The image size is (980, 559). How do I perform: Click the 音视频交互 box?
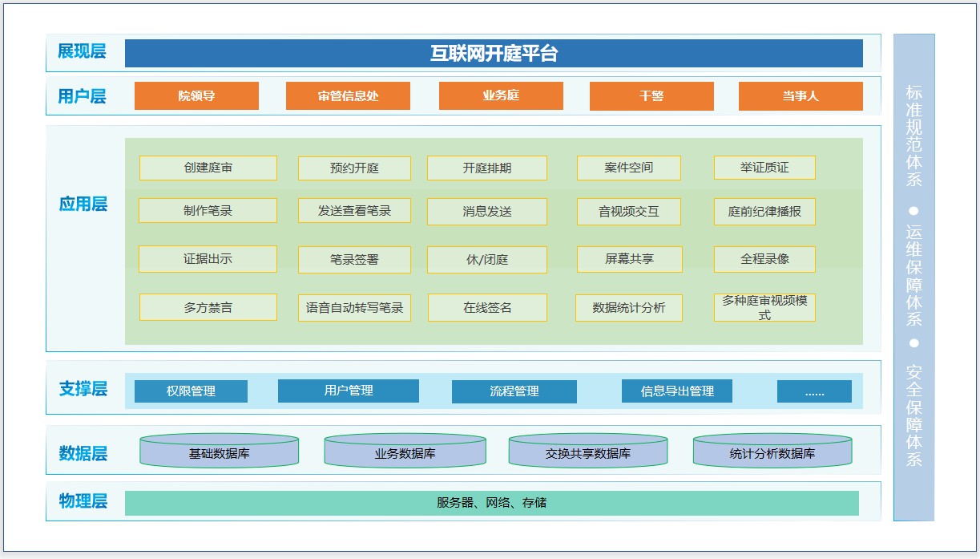point(629,212)
